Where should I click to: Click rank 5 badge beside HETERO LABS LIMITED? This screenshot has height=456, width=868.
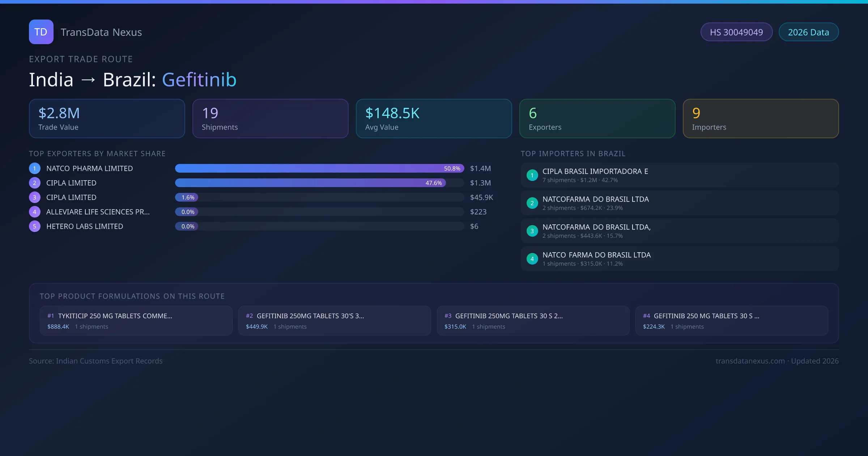tap(35, 226)
